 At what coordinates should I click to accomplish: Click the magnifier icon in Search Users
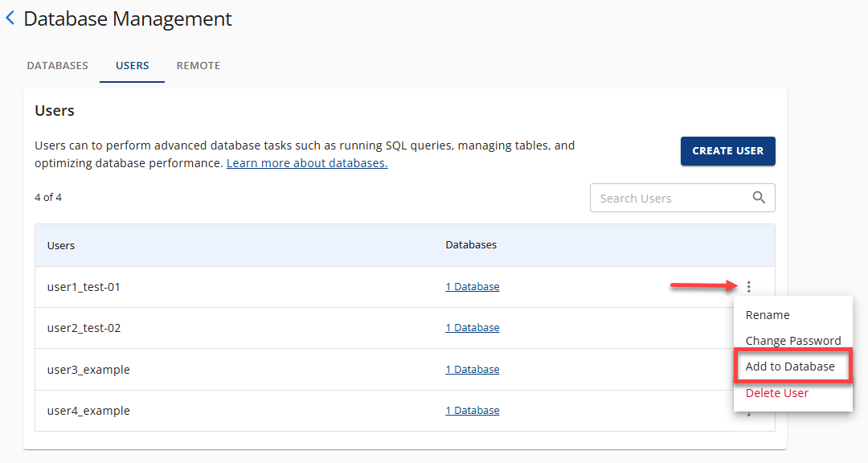point(759,198)
